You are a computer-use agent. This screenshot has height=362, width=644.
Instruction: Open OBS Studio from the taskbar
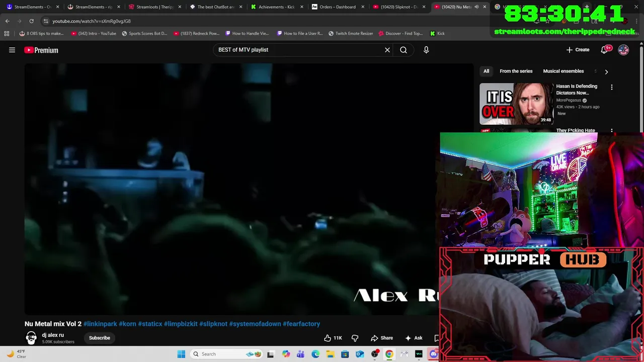pos(374,354)
